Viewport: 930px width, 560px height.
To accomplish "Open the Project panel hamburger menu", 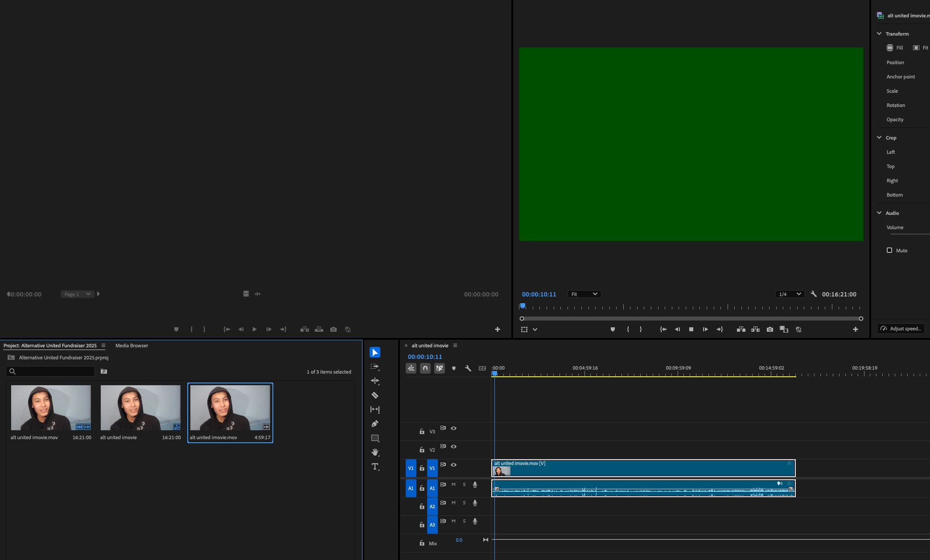I will tap(103, 346).
